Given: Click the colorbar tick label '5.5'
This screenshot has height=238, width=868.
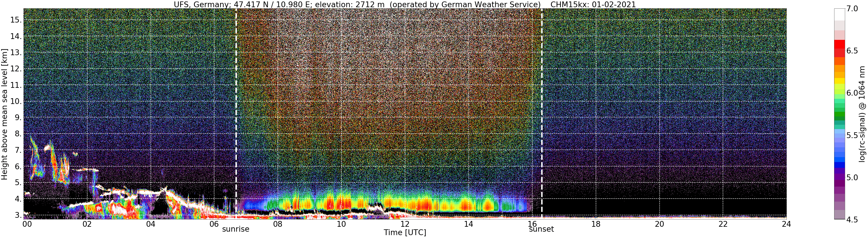Looking at the screenshot, I should pos(853,135).
